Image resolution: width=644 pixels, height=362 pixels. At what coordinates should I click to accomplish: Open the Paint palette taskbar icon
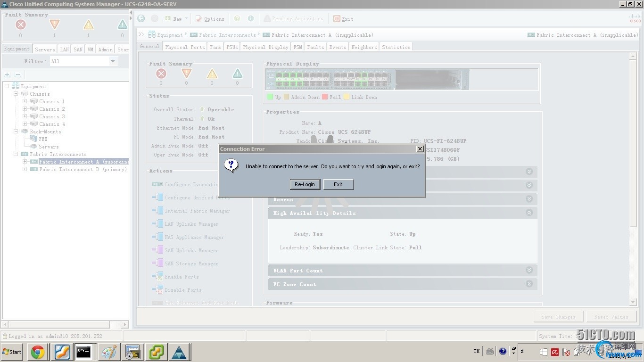(x=109, y=352)
